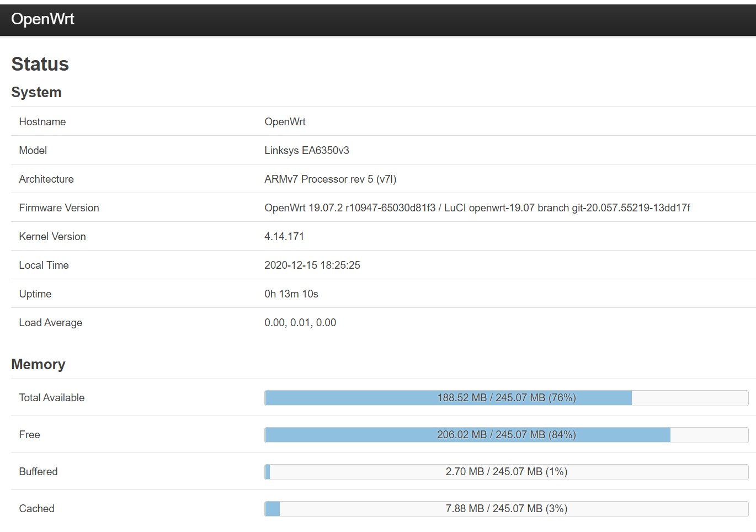
Task: Select the System section heading
Action: tap(36, 92)
